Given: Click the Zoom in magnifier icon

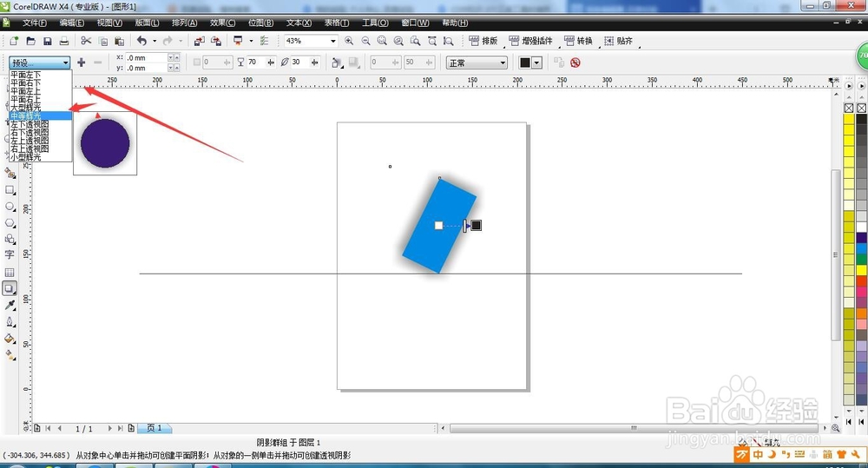Looking at the screenshot, I should pyautogui.click(x=349, y=41).
